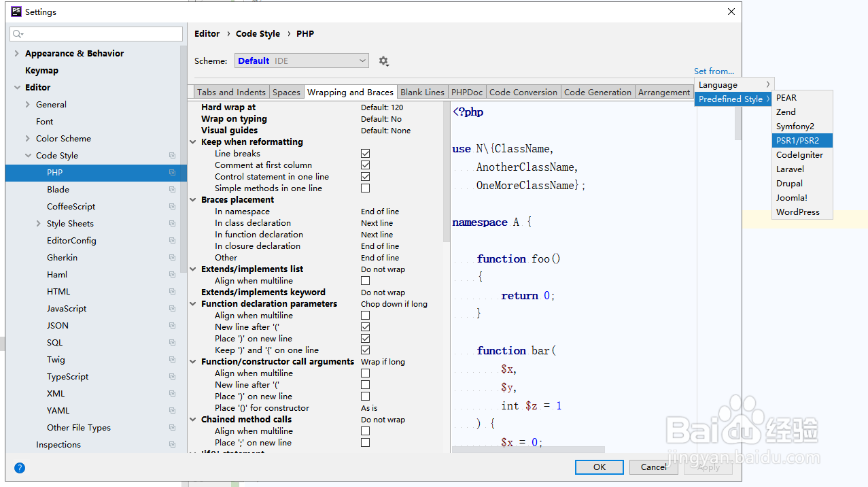Switch to the Spaces tab
Image resolution: width=868 pixels, height=487 pixels.
tap(286, 93)
